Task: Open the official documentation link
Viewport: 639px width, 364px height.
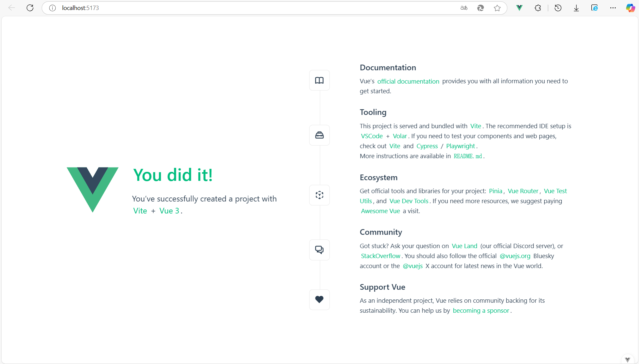Action: click(x=408, y=81)
